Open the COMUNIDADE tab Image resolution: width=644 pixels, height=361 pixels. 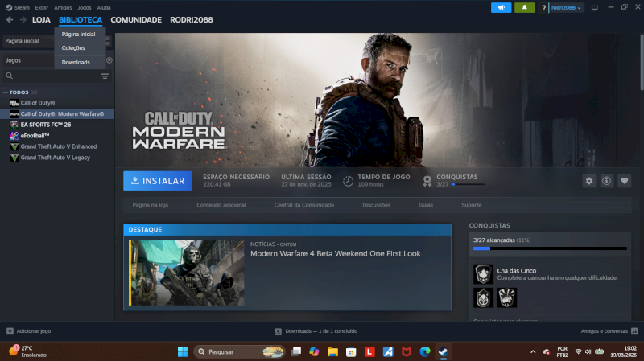(x=136, y=19)
